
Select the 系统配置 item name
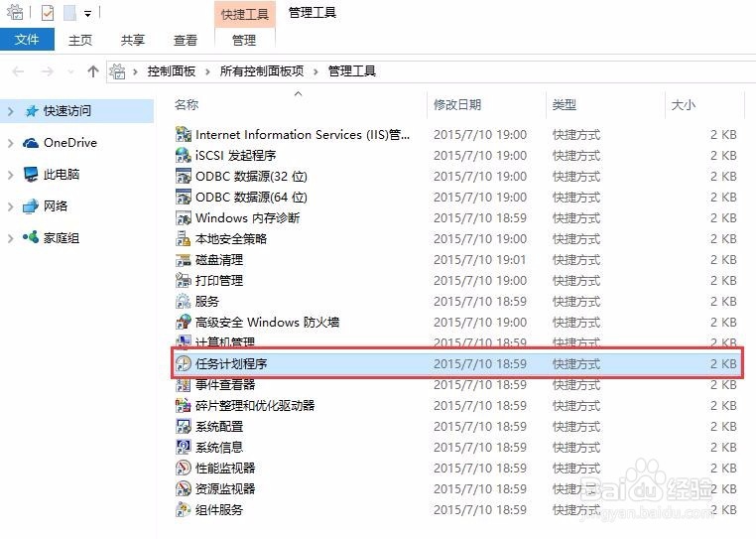[219, 426]
